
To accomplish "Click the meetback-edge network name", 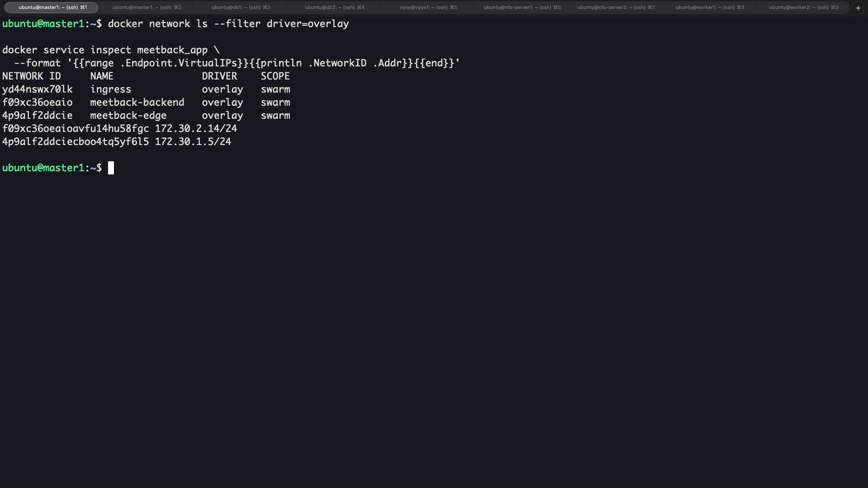I will pos(128,116).
